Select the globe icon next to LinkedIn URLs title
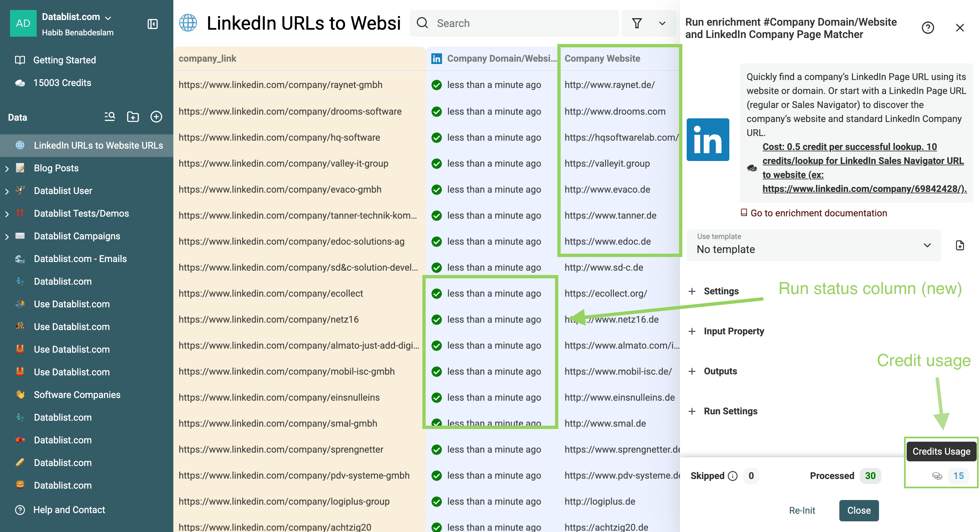Viewport: 980px width, 532px height. [188, 22]
